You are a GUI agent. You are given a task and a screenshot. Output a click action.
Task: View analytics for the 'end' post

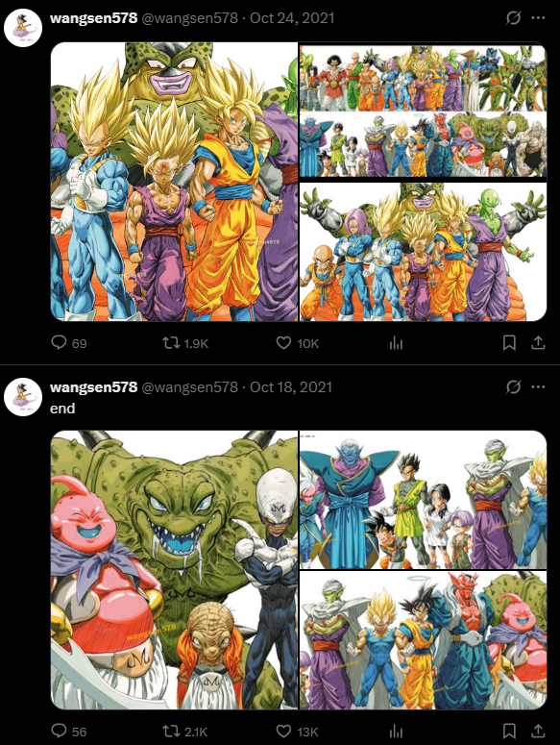(x=396, y=732)
